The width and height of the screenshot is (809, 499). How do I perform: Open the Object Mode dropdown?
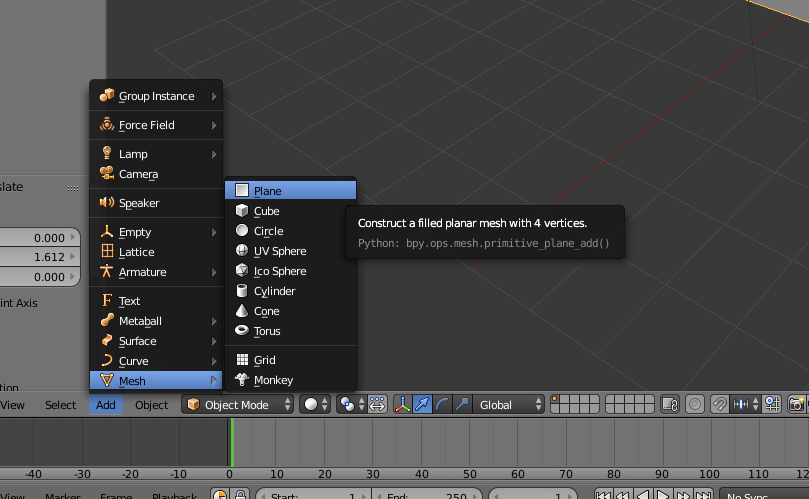tap(238, 405)
